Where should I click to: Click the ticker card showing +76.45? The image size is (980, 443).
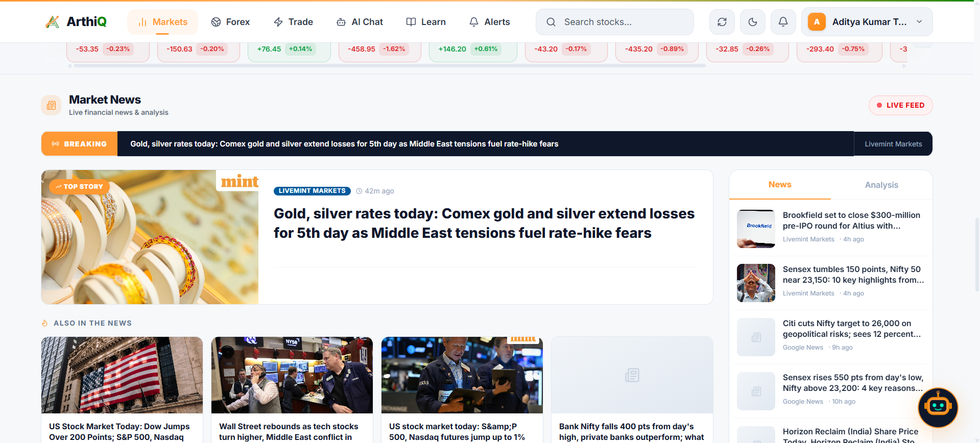point(289,52)
